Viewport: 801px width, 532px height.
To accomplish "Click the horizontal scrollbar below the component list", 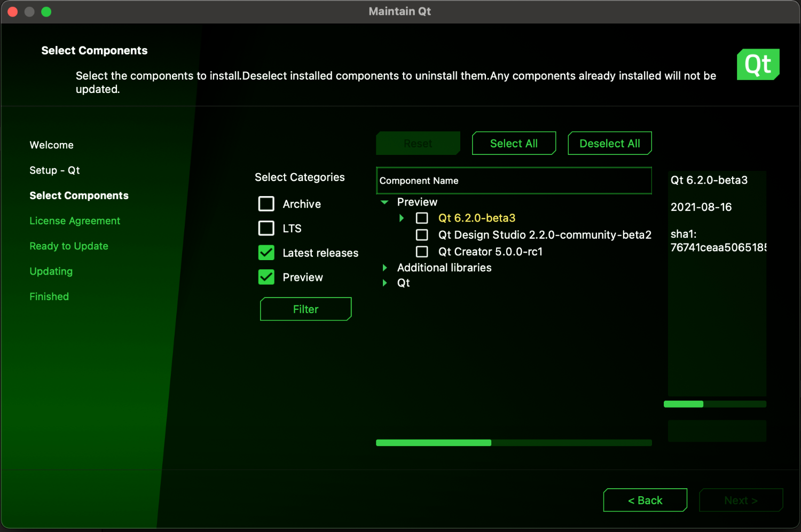I will coord(433,443).
